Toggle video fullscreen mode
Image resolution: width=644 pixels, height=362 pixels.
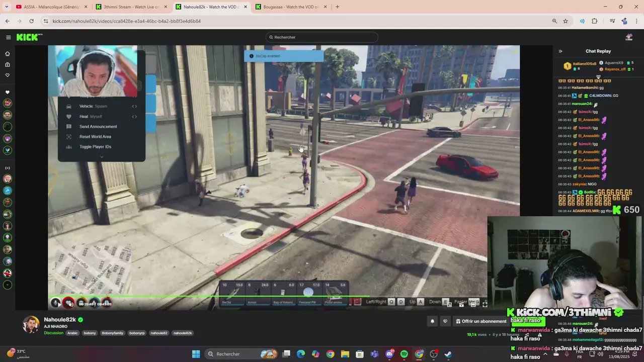point(485,304)
